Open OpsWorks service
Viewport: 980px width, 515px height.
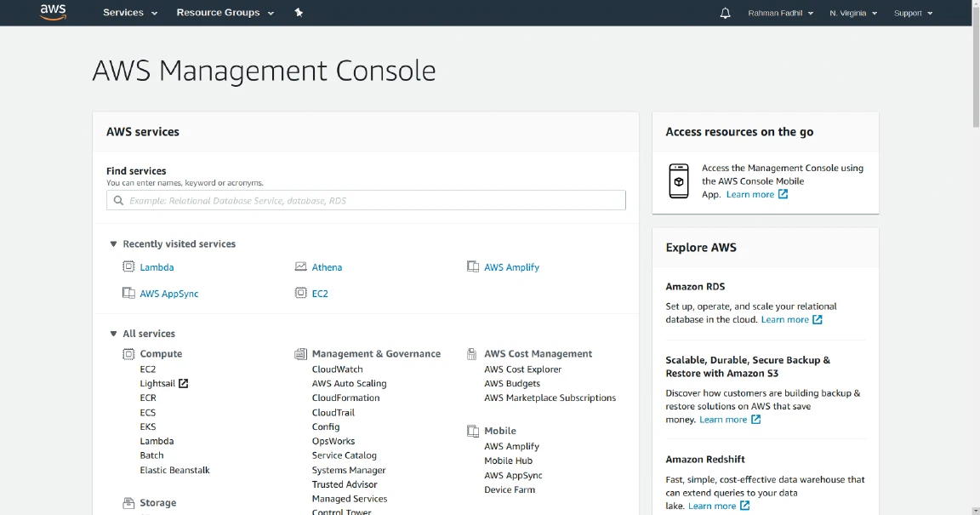(x=333, y=441)
